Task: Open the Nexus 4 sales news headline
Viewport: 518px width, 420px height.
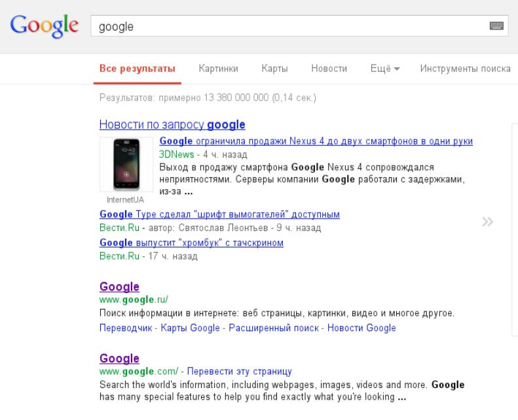Action: click(316, 141)
